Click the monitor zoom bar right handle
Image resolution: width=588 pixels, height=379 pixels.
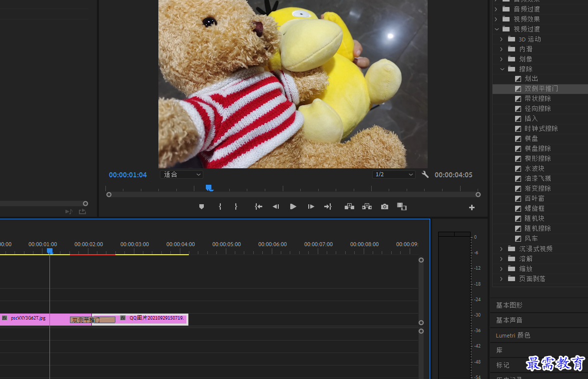point(478,195)
